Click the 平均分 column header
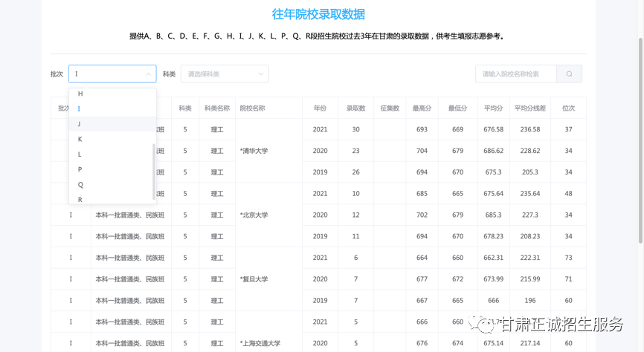This screenshot has height=352, width=644. [493, 108]
